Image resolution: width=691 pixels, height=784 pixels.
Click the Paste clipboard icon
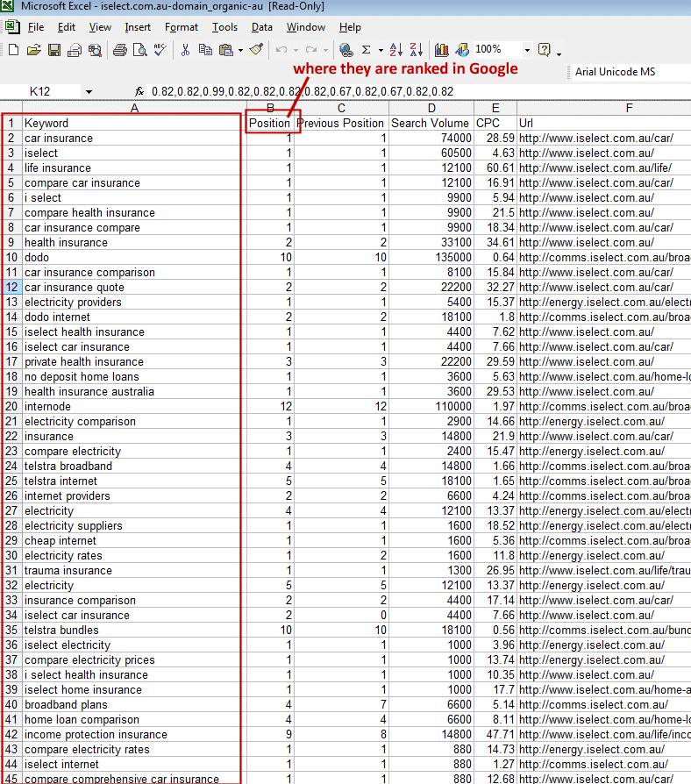[226, 49]
